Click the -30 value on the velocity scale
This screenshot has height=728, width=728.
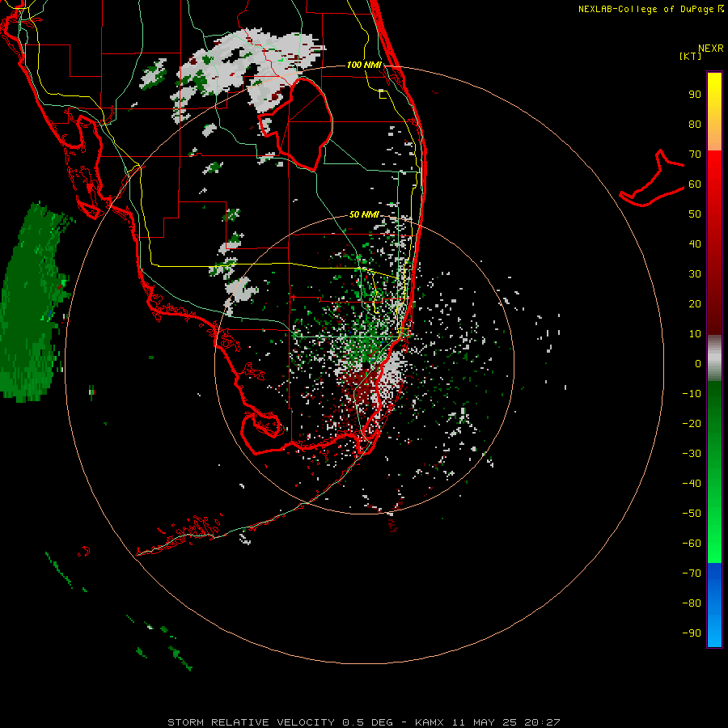[x=692, y=454]
